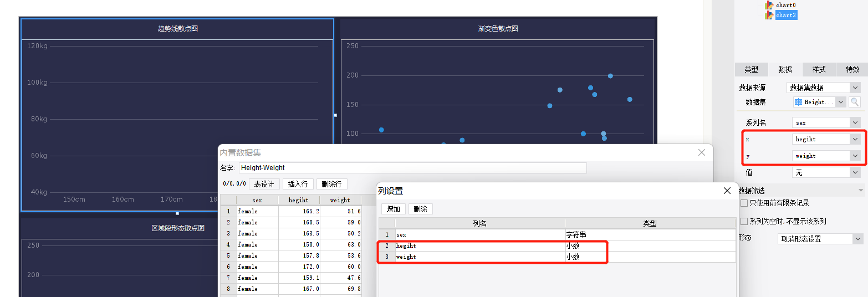Viewport: 868px width, 297px height.
Task: Enable 只使用前有限条记录 checkbox
Action: [x=744, y=203]
